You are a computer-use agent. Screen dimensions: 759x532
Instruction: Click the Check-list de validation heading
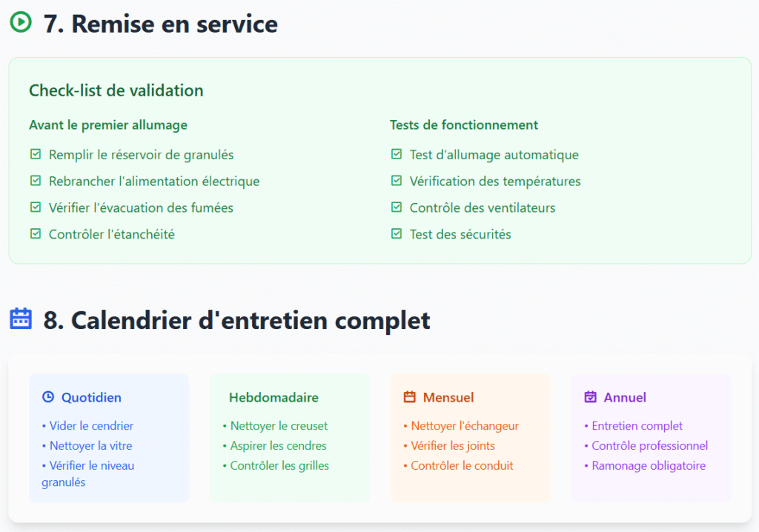[x=116, y=90]
